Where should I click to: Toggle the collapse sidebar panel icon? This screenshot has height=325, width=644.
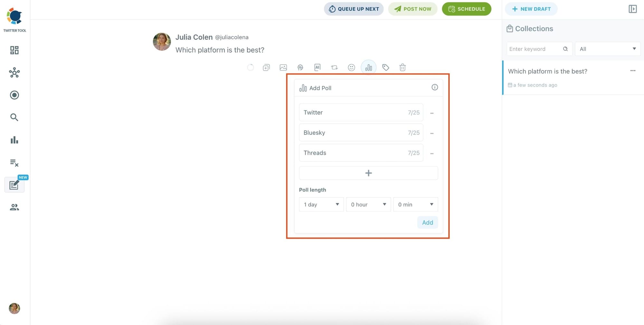pos(633,9)
